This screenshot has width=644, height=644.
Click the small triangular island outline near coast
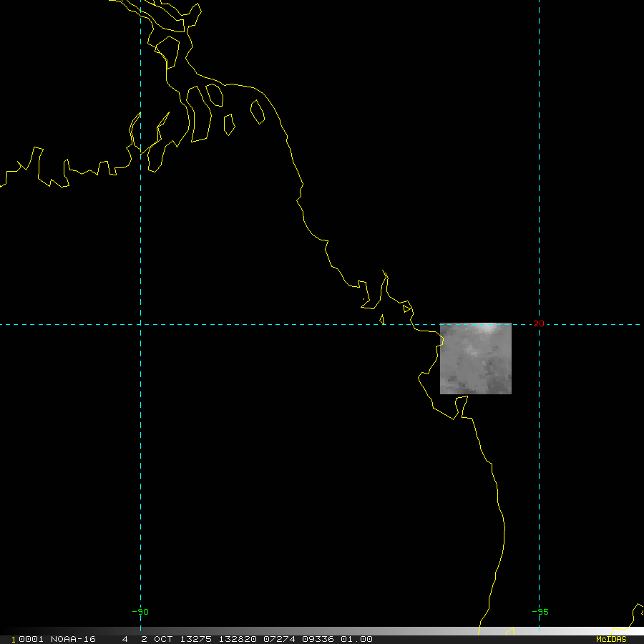(x=406, y=308)
